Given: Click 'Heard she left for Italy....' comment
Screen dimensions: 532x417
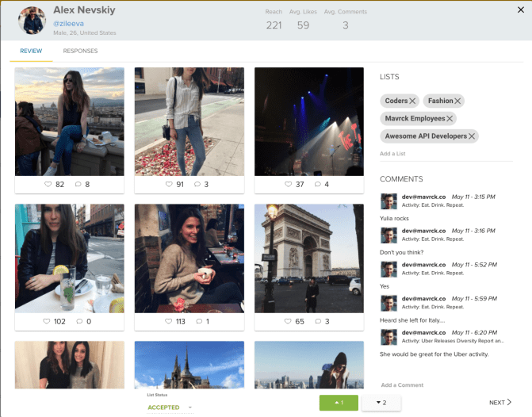Looking at the screenshot, I should pos(412,320).
